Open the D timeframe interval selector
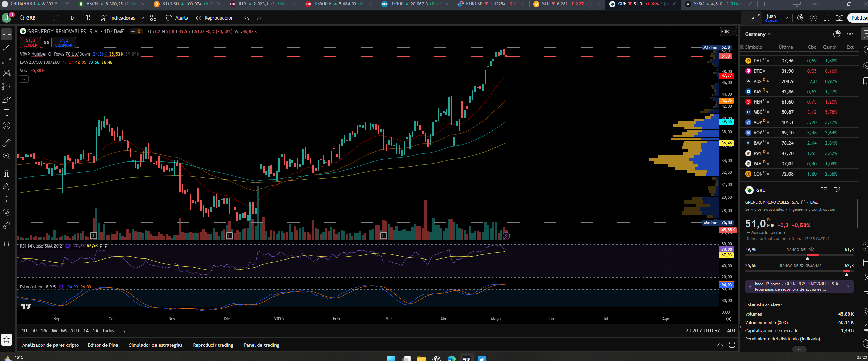Image resolution: width=868 pixels, height=361 pixels. click(72, 18)
